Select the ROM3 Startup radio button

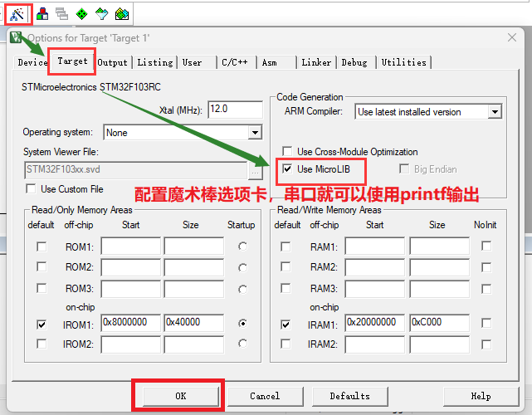242,290
